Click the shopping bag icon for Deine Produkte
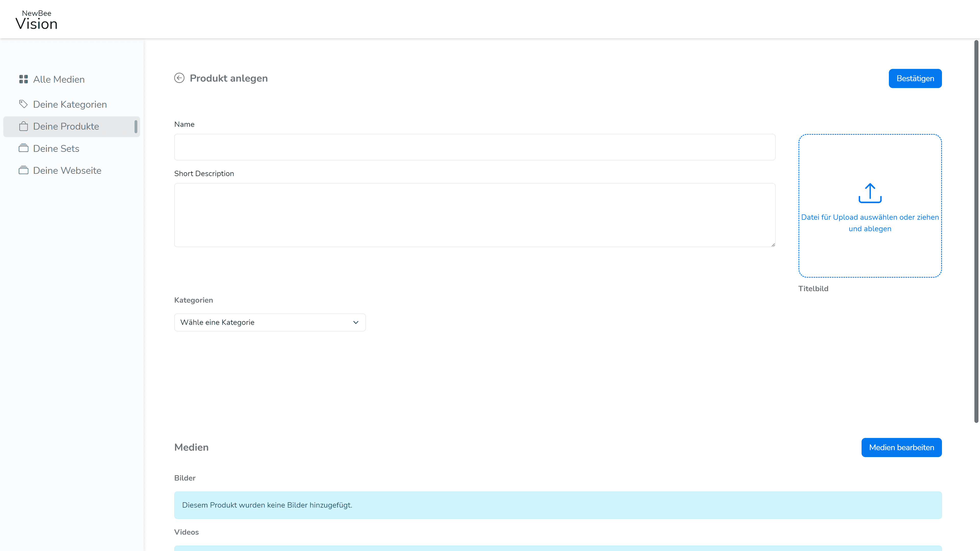Viewport: 980px width, 551px height. [23, 126]
